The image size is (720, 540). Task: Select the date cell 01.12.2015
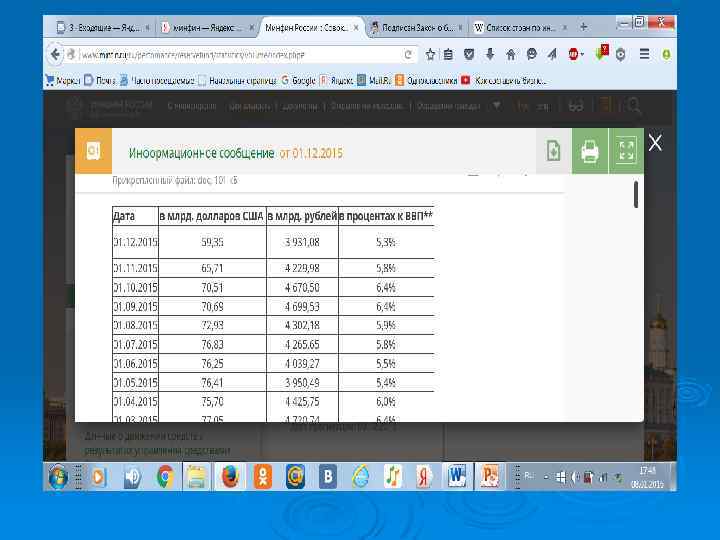tap(135, 242)
